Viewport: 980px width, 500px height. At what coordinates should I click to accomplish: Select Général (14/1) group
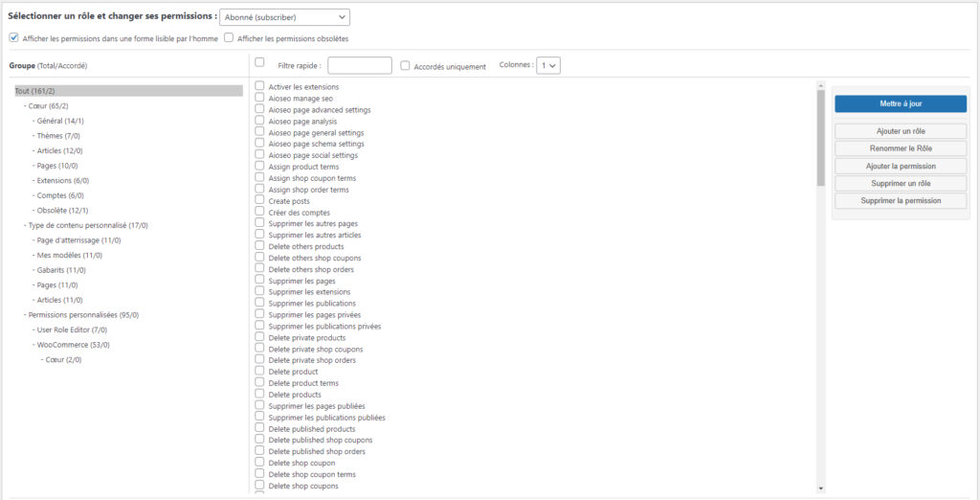[x=60, y=121]
